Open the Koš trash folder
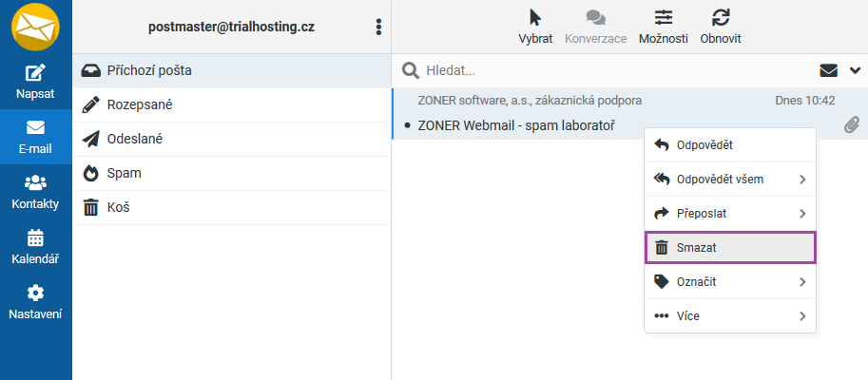868x380 pixels. 118,207
